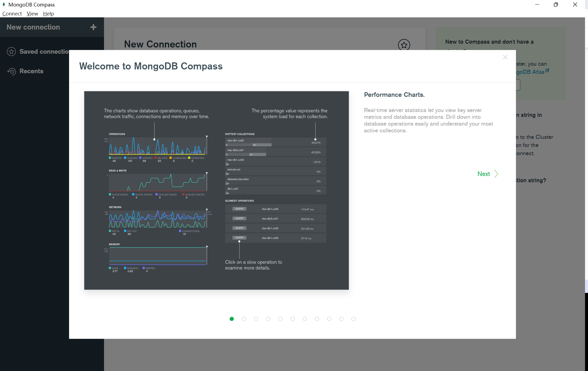The height and width of the screenshot is (371, 588).
Task: Click the external link icon beside Atlas
Action: pyautogui.click(x=547, y=70)
